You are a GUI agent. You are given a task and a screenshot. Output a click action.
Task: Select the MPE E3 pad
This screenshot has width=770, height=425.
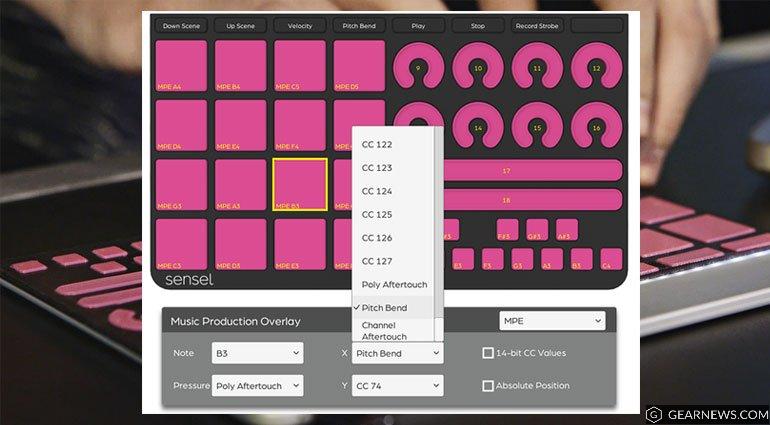pos(300,244)
